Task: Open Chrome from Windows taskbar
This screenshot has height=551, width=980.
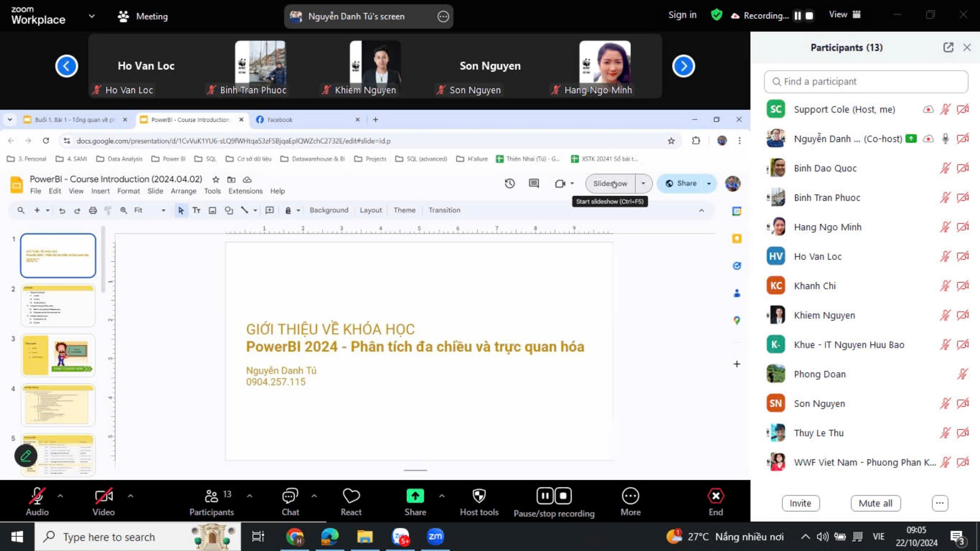Action: [x=295, y=537]
